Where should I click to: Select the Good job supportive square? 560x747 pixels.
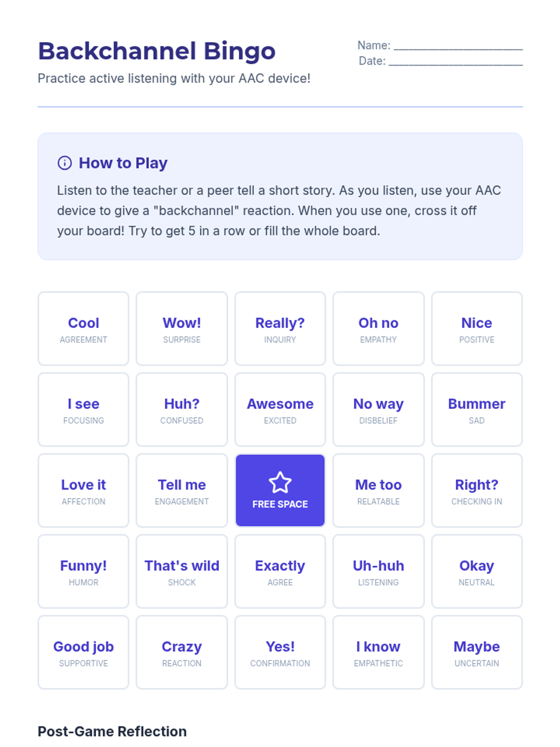coord(84,652)
